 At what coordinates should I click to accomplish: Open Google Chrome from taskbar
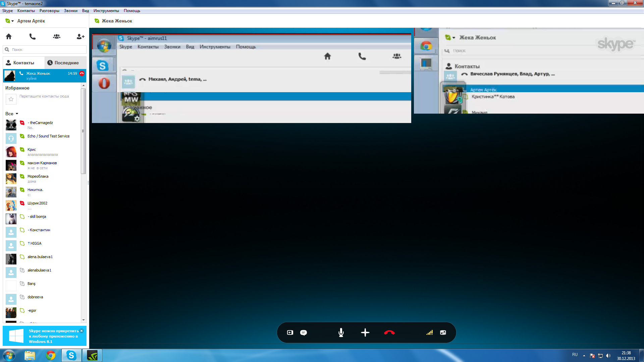[x=51, y=355]
